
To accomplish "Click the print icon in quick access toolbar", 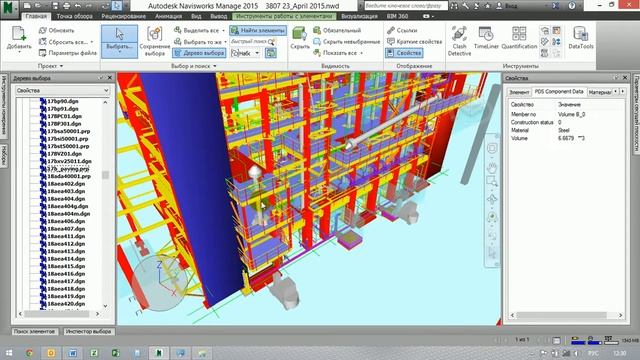I will click(67, 6).
